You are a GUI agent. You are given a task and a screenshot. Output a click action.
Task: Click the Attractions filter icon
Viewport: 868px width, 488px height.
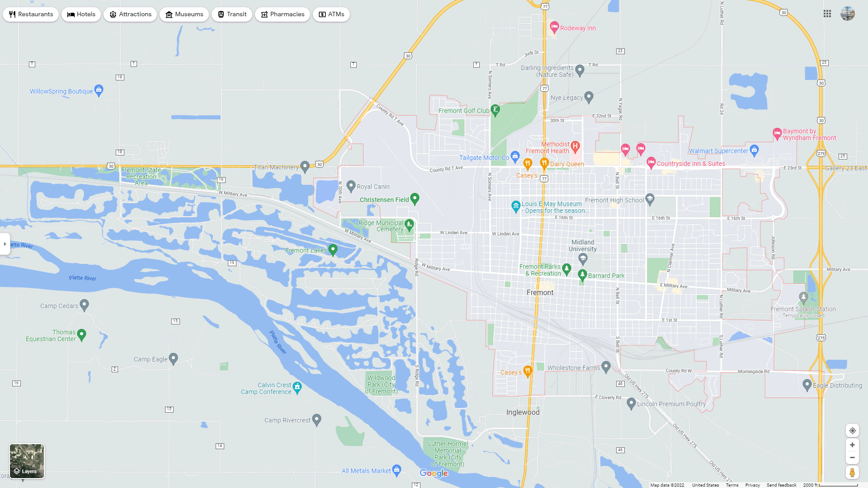point(113,14)
